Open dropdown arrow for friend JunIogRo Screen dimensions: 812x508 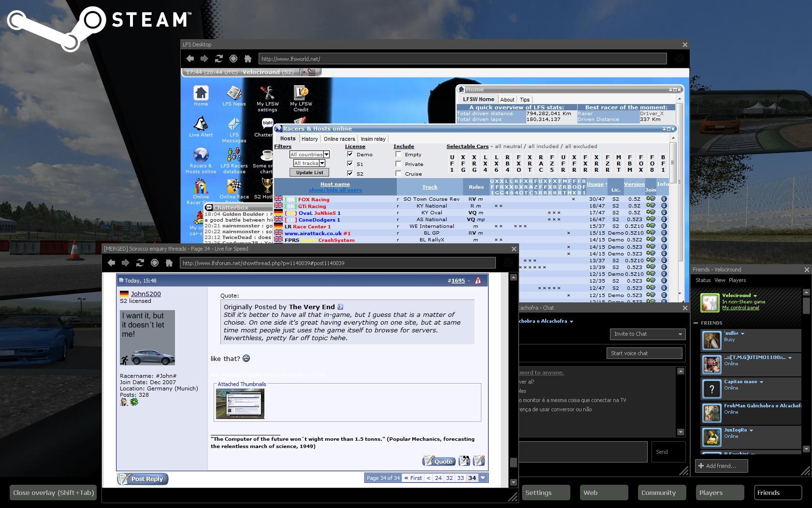pyautogui.click(x=751, y=430)
